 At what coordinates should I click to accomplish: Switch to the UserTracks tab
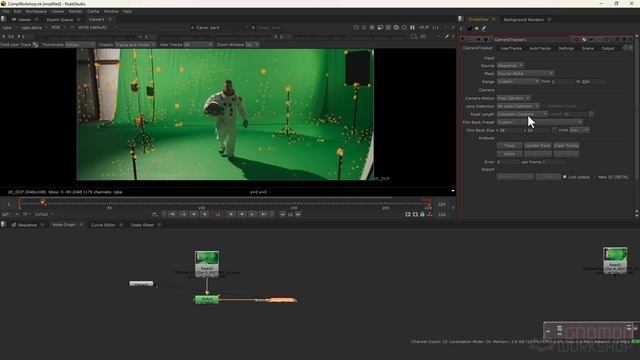coord(511,48)
